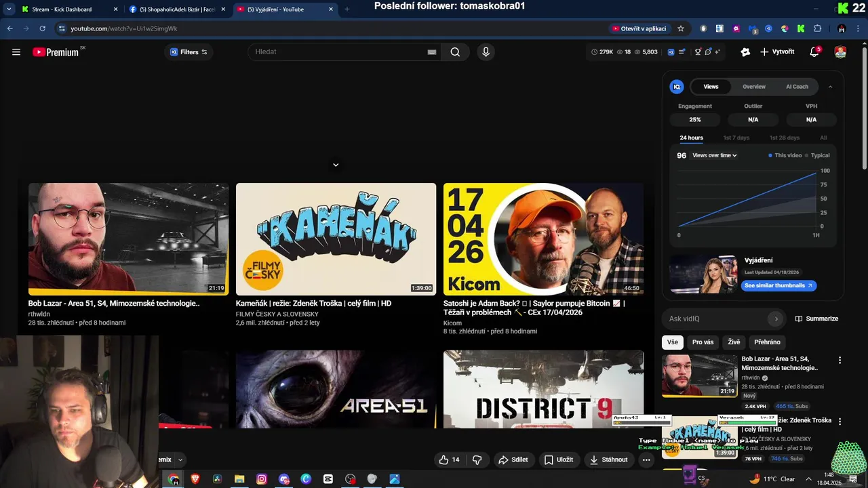Toggle This video chart legend
The height and width of the screenshot is (488, 868).
coord(785,155)
